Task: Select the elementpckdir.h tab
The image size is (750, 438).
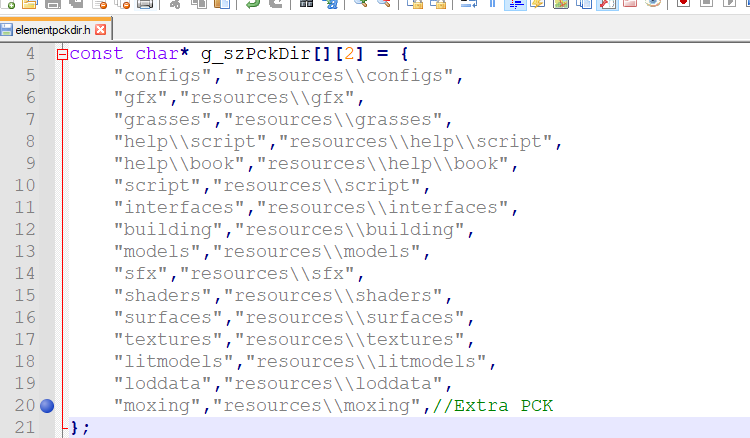Action: 55,30
